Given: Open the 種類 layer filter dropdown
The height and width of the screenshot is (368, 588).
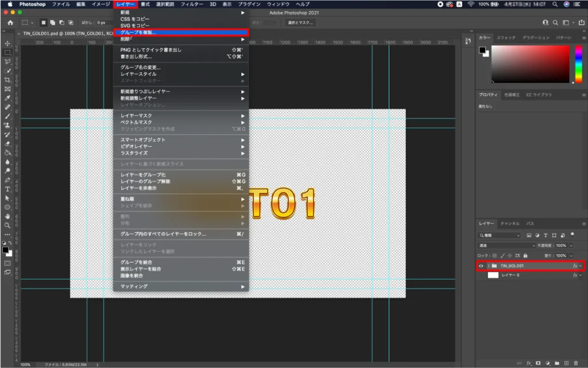Looking at the screenshot, I should (500, 235).
